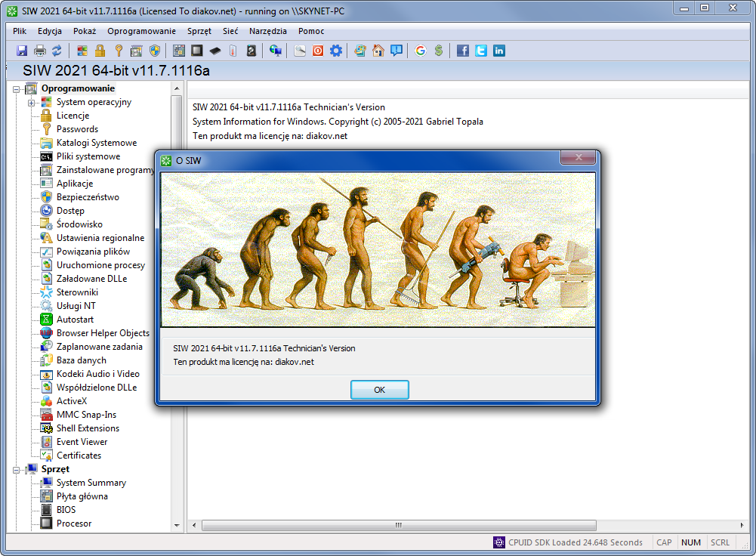Select Event Viewer tree item

82,442
